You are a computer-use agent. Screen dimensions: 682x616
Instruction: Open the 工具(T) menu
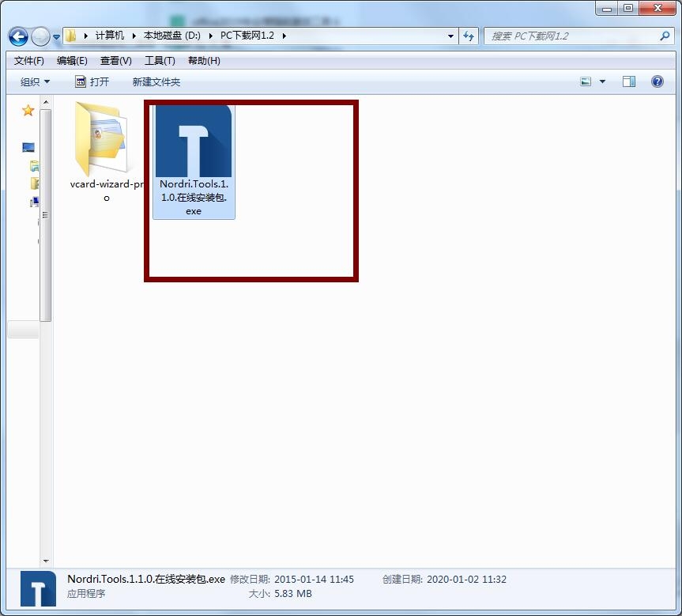[160, 61]
